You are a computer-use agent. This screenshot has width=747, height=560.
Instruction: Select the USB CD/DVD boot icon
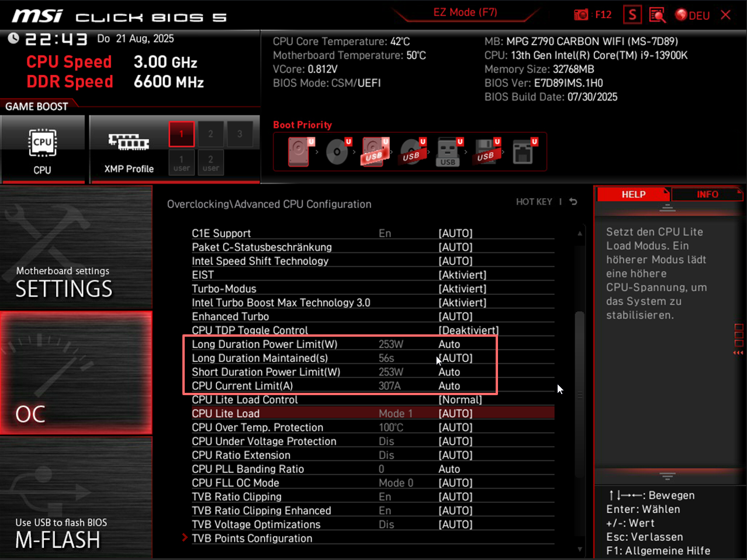coord(413,152)
